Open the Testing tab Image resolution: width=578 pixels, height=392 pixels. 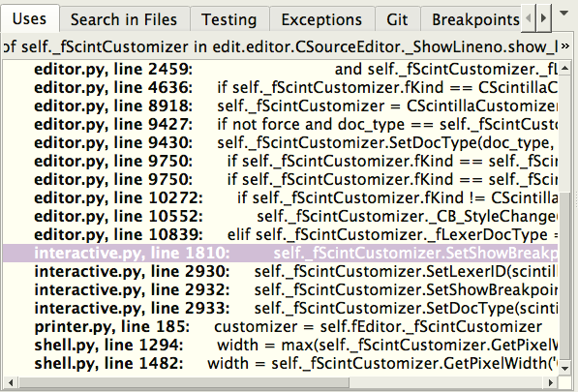228,19
